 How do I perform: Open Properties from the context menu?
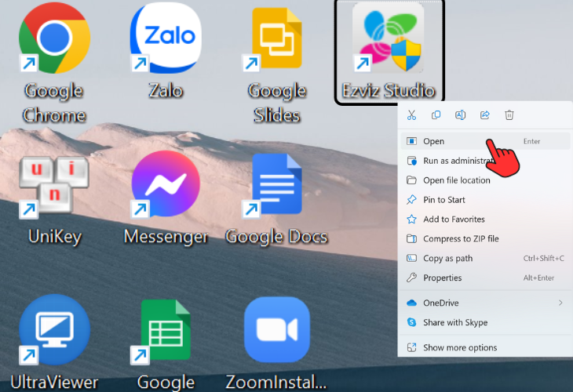point(485,278)
